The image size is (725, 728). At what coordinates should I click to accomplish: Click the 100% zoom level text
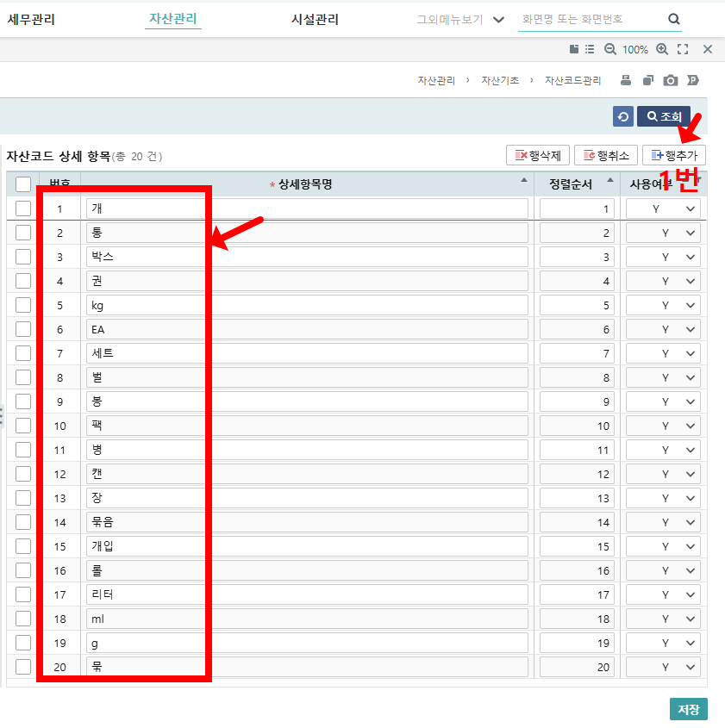click(634, 50)
